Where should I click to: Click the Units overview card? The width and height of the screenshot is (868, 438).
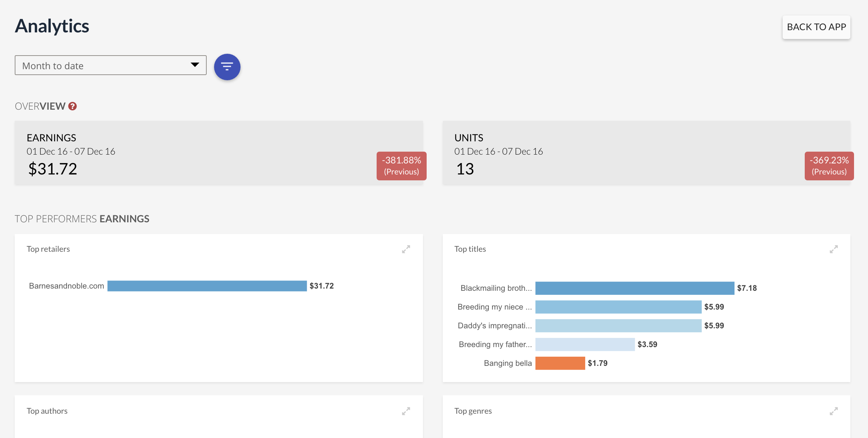[x=646, y=153]
